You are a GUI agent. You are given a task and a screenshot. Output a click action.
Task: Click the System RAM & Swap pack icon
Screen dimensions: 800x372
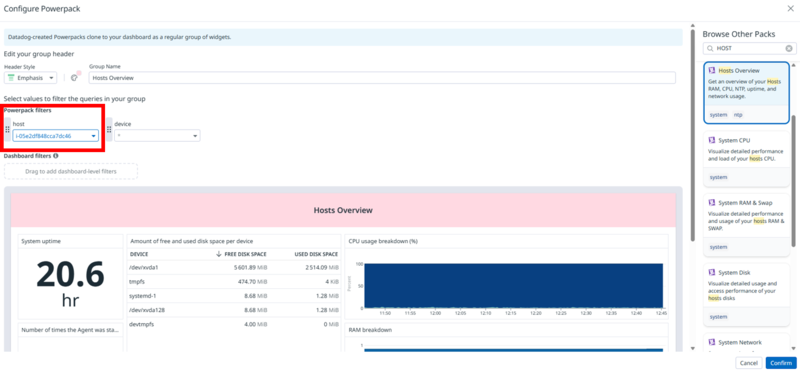click(x=712, y=203)
